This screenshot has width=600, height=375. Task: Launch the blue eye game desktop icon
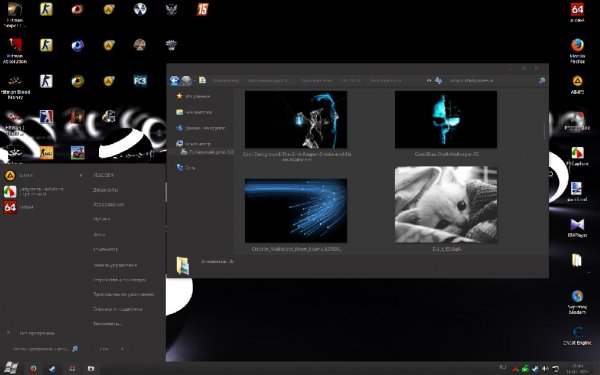pos(77,45)
